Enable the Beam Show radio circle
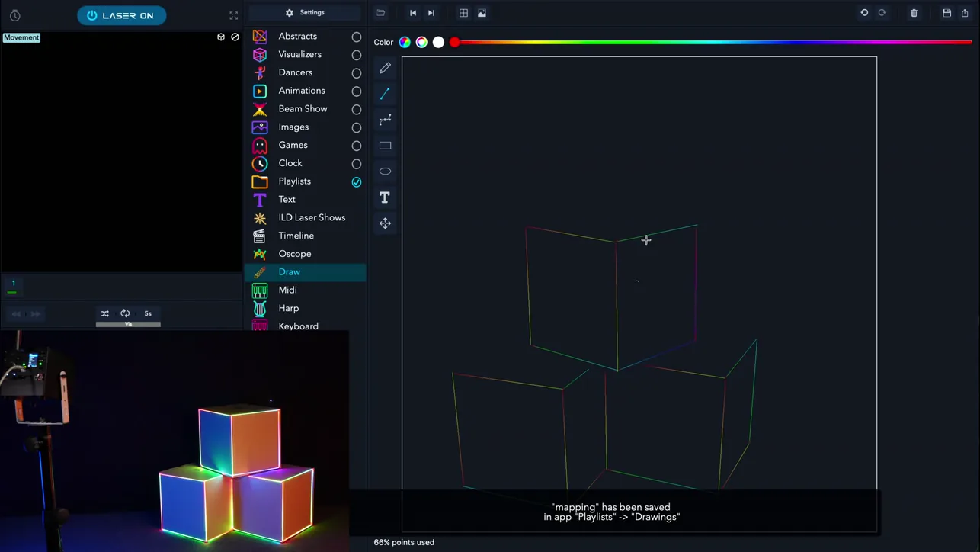Screen dimensions: 980x552 point(357,109)
